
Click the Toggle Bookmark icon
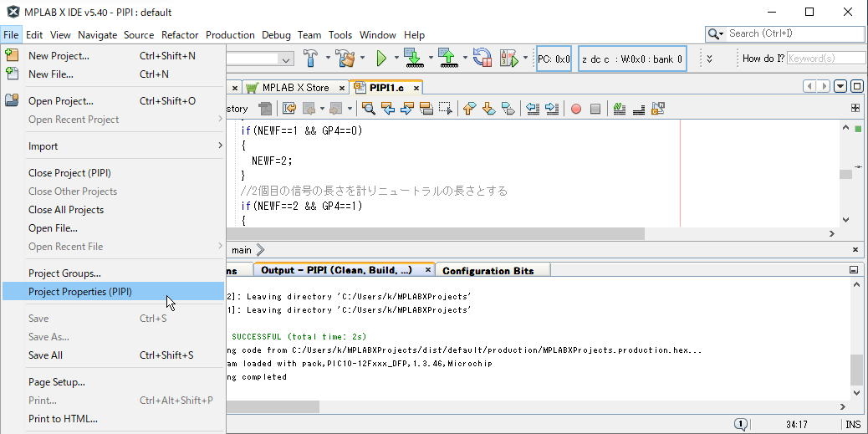(x=508, y=109)
